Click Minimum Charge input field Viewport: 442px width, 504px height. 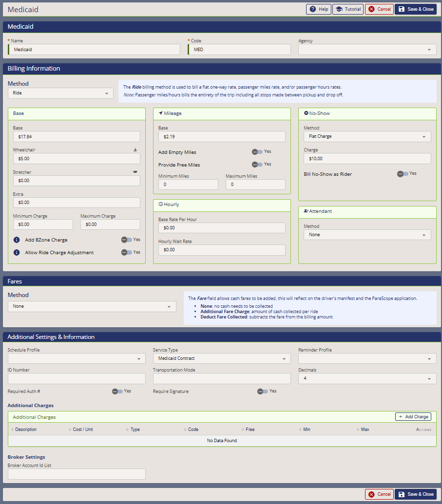pos(43,224)
